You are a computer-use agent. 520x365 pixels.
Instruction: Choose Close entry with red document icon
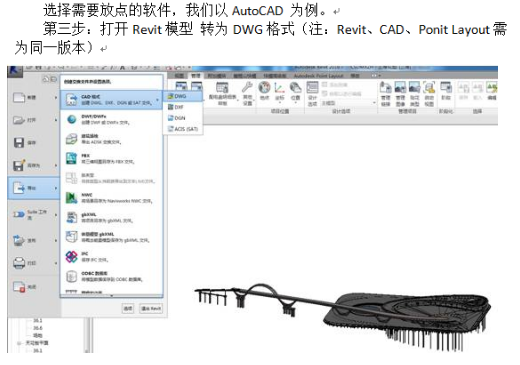pyautogui.click(x=33, y=287)
